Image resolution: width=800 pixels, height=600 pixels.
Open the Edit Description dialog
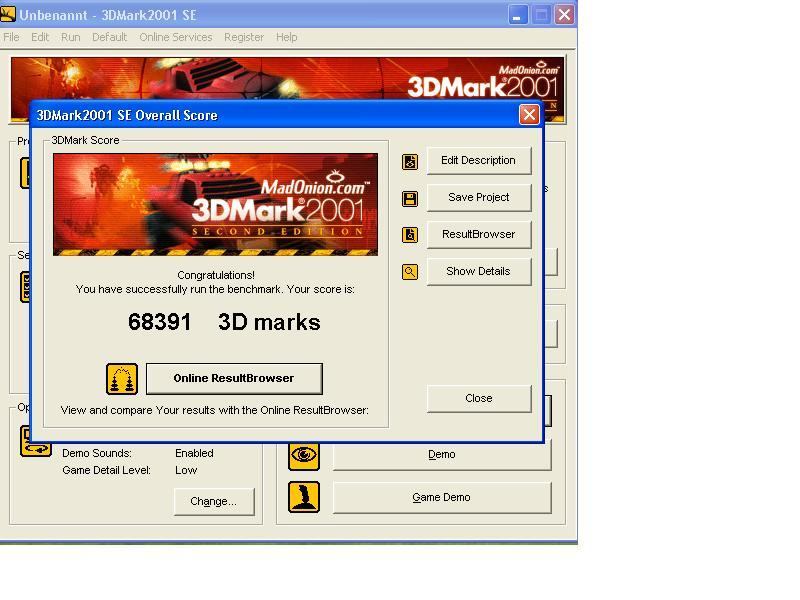click(479, 161)
